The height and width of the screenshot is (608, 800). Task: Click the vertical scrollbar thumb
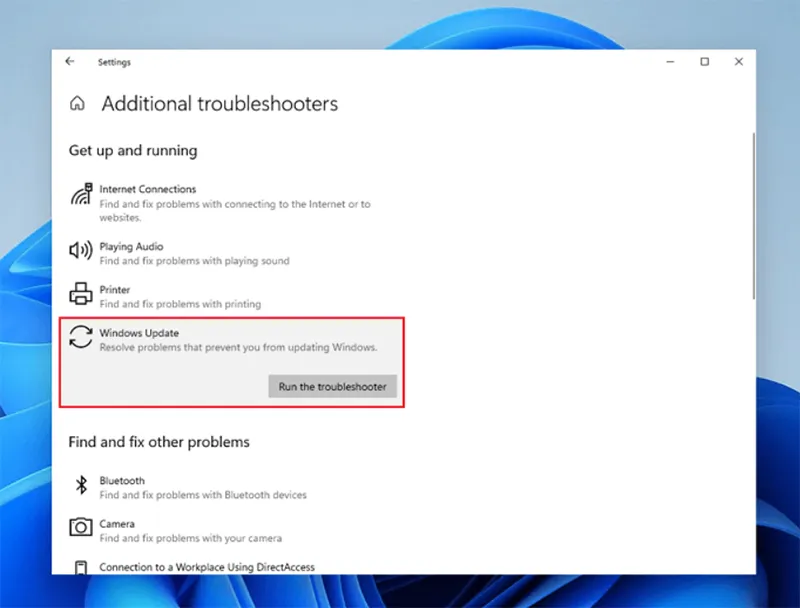pyautogui.click(x=753, y=216)
